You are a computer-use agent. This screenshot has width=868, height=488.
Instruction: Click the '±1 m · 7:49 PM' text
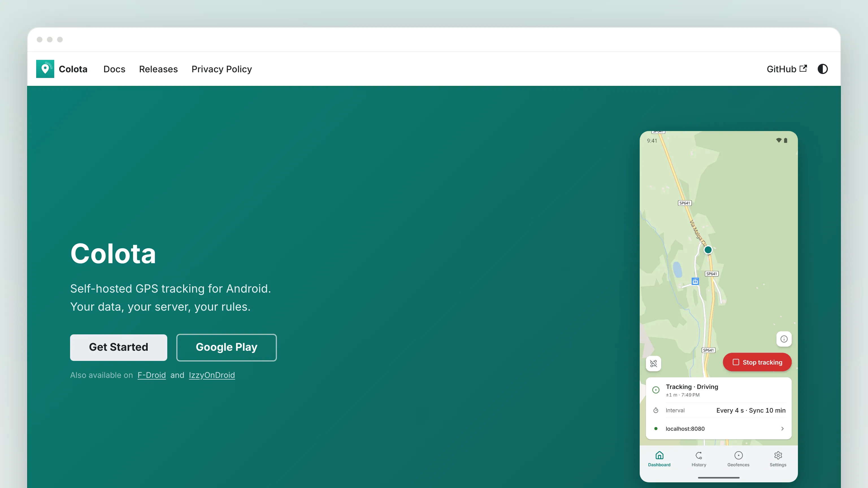(x=683, y=395)
